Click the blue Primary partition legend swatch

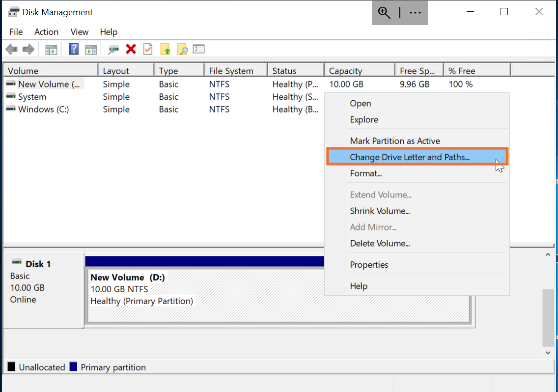coord(73,367)
